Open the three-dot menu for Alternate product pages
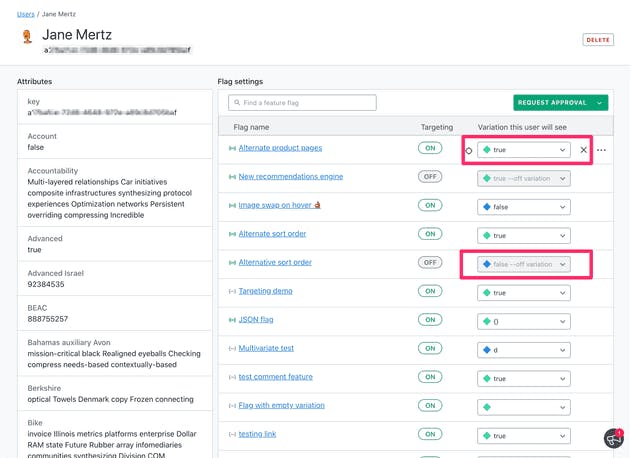The height and width of the screenshot is (458, 640). click(x=601, y=150)
